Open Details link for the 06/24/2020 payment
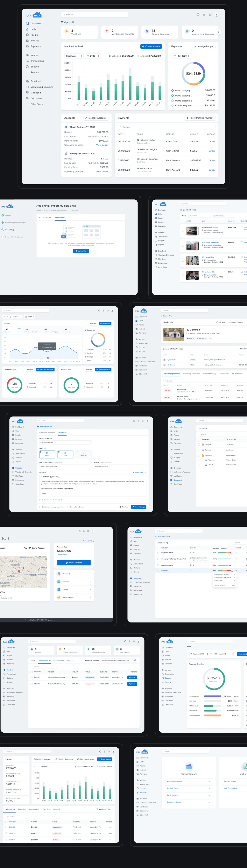The image size is (247, 868). pos(212,142)
